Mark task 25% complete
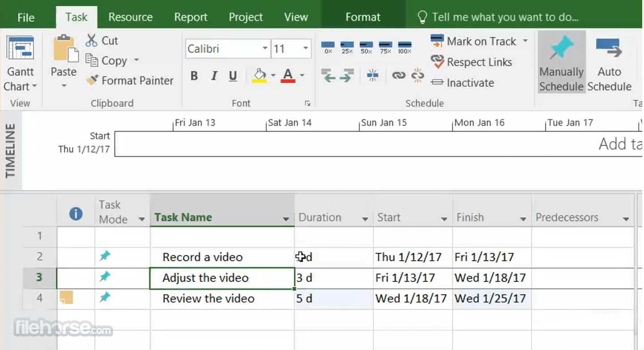The height and width of the screenshot is (350, 644). coord(347,47)
